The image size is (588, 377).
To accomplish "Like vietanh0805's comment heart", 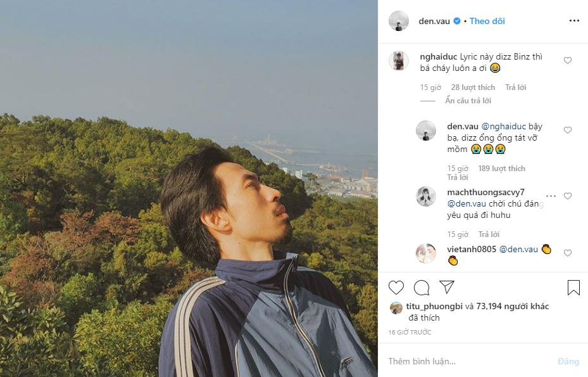I will point(568,253).
